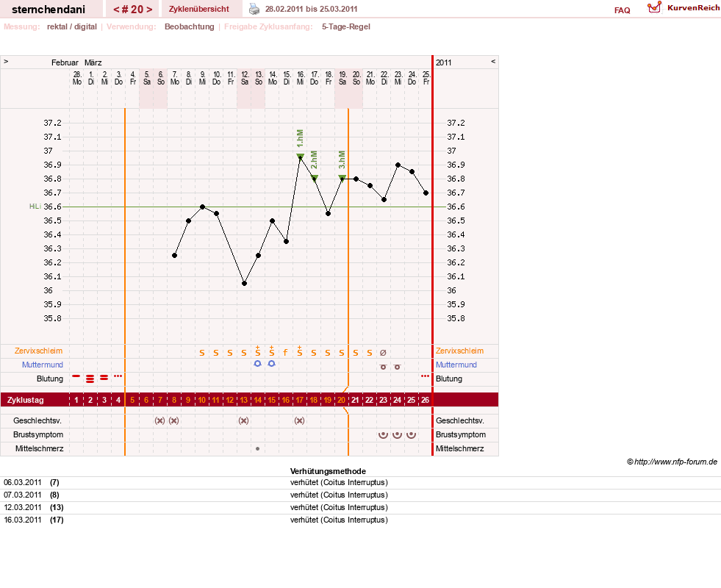This screenshot has height=588, width=721.
Task: Open the FAQ link
Action: coord(622,10)
